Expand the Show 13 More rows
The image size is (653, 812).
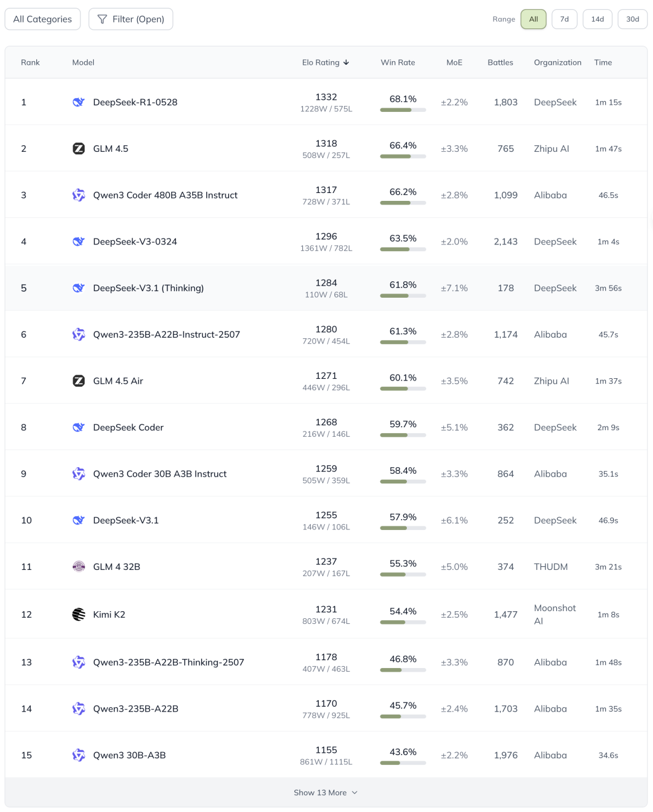click(326, 793)
